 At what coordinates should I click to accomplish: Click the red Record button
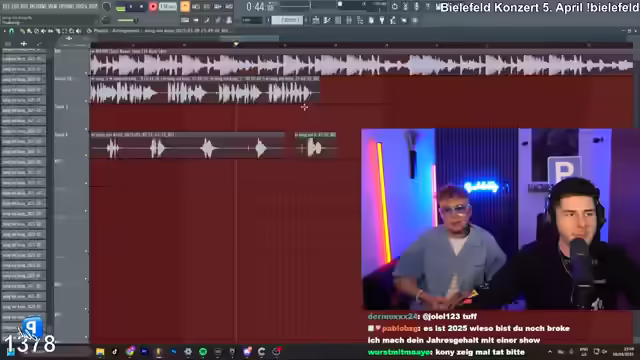point(153,7)
